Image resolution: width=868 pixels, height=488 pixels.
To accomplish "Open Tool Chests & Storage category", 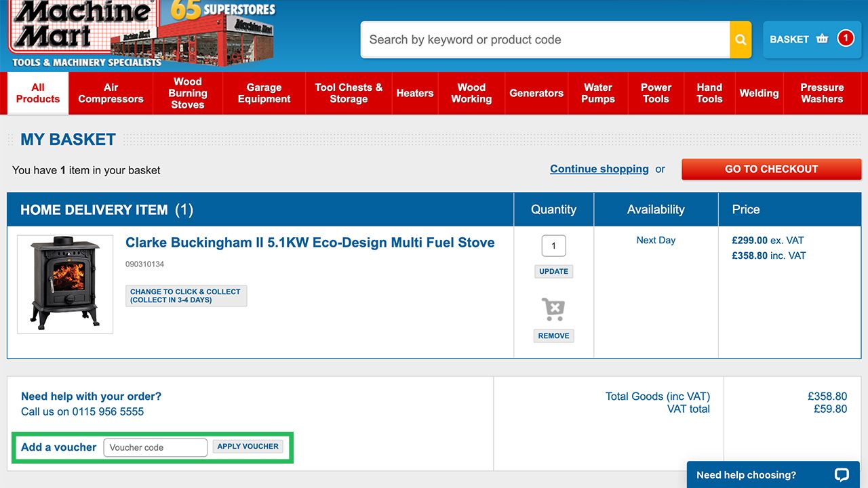I will point(349,93).
